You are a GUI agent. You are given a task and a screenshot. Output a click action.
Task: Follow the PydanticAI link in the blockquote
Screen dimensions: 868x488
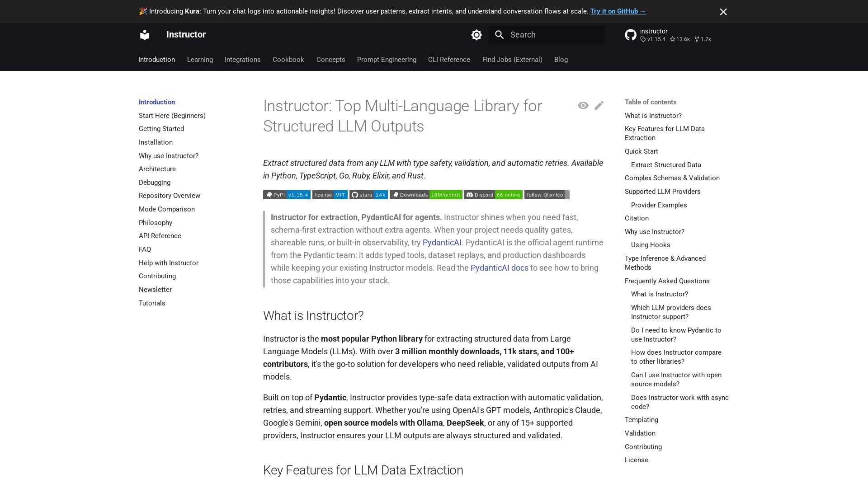[442, 243]
